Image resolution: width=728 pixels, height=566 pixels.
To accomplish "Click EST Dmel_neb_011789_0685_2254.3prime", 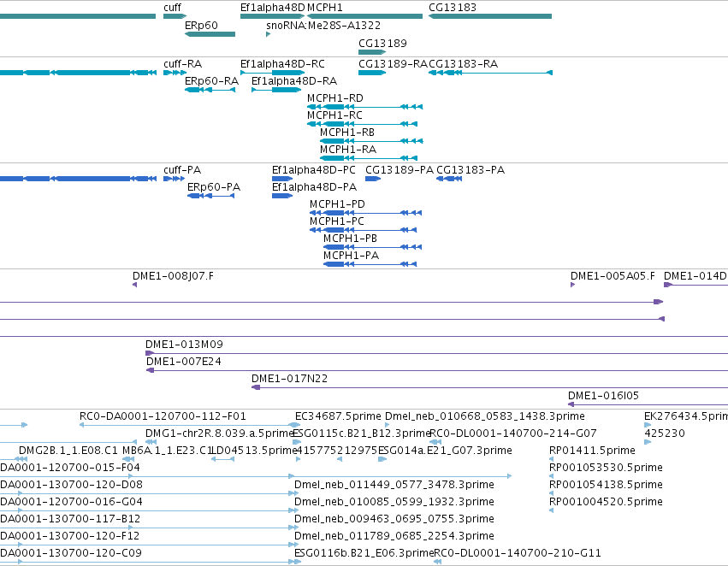I will (394, 536).
